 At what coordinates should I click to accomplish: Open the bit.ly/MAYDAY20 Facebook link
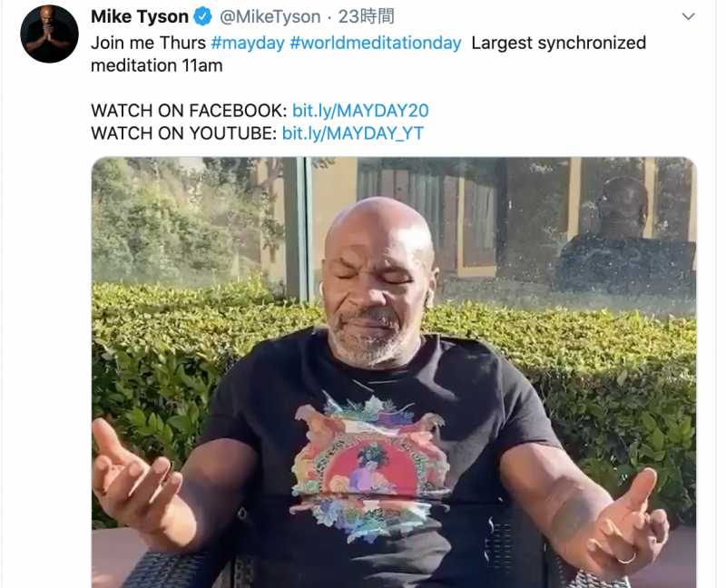click(360, 111)
